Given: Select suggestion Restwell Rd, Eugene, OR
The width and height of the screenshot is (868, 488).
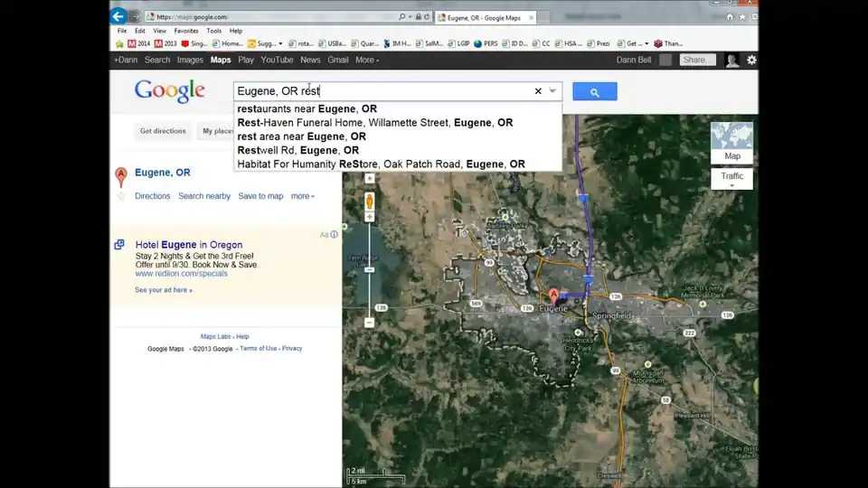Looking at the screenshot, I should tap(398, 151).
